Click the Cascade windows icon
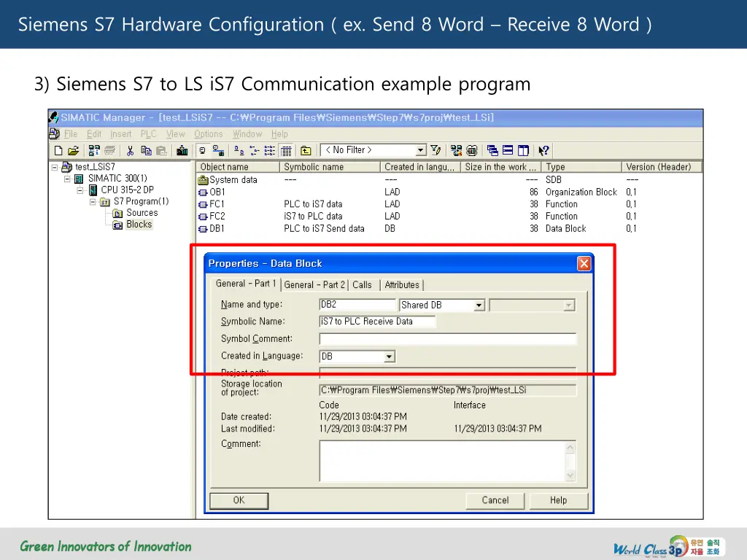This screenshot has height=560, width=747. 492,151
